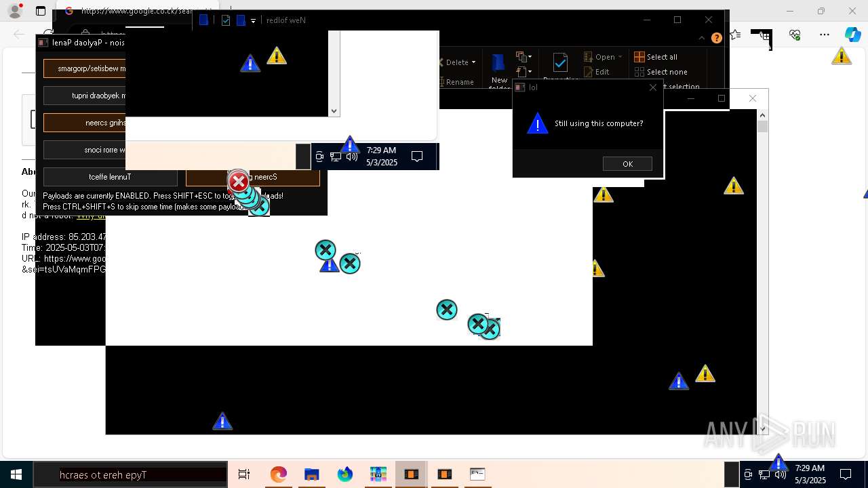The height and width of the screenshot is (488, 868).
Task: Open Edge tab actions menu icon
Action: [41, 11]
